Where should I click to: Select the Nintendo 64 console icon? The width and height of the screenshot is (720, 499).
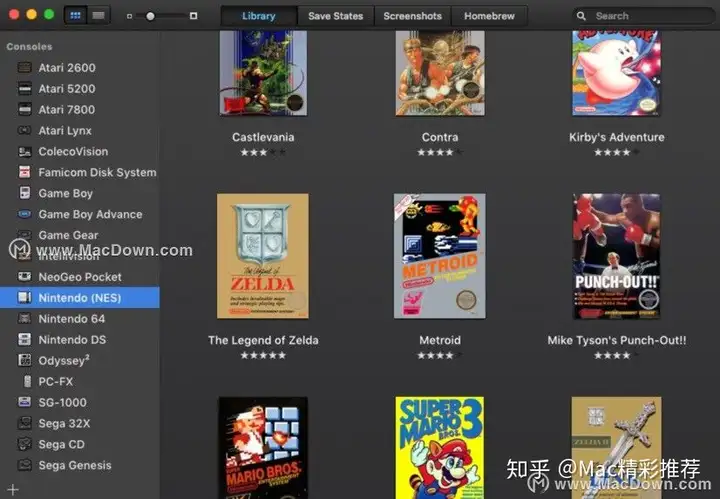(24, 319)
